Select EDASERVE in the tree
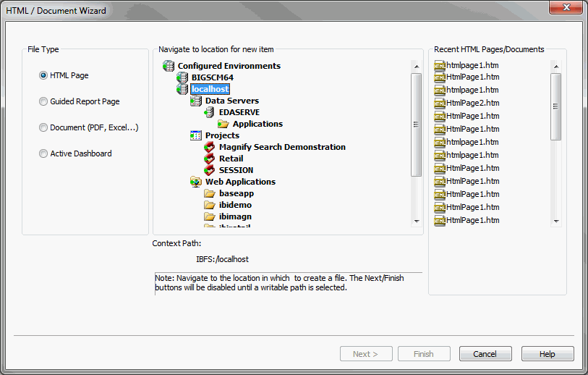Image resolution: width=588 pixels, height=375 pixels. tap(239, 112)
